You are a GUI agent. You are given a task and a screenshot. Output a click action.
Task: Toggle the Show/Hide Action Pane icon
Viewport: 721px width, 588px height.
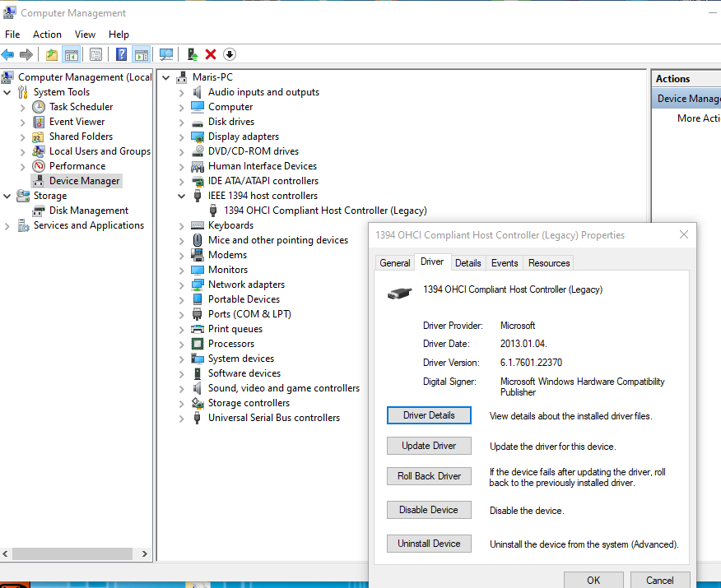142,54
